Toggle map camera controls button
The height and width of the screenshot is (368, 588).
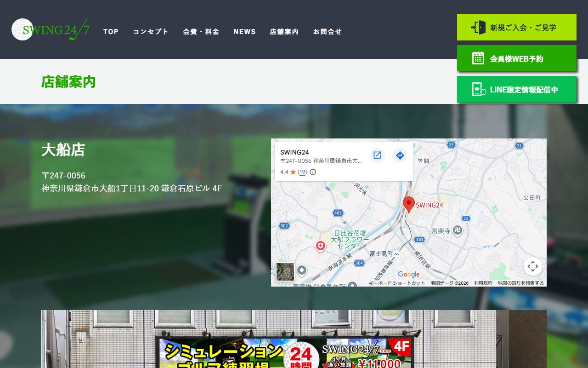coord(533,266)
